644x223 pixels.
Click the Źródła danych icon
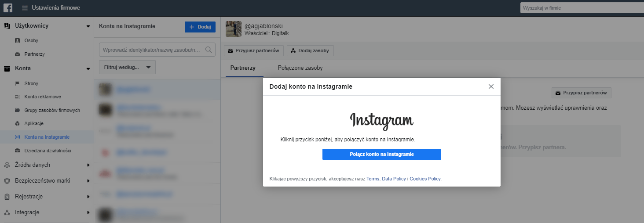7,165
